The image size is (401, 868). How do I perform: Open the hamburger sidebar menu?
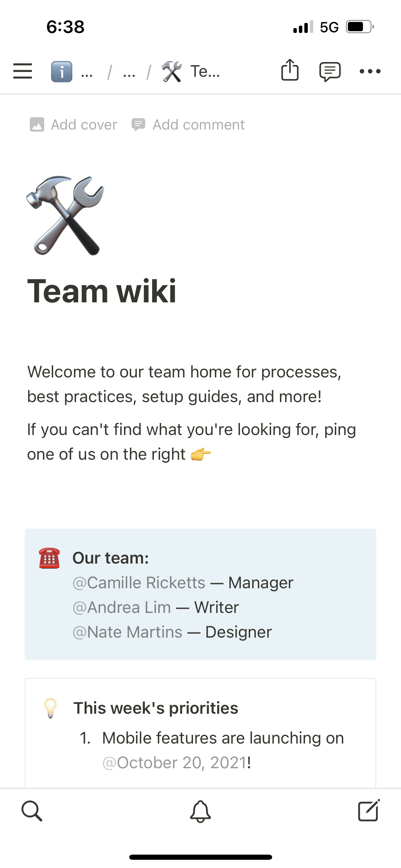click(x=23, y=71)
